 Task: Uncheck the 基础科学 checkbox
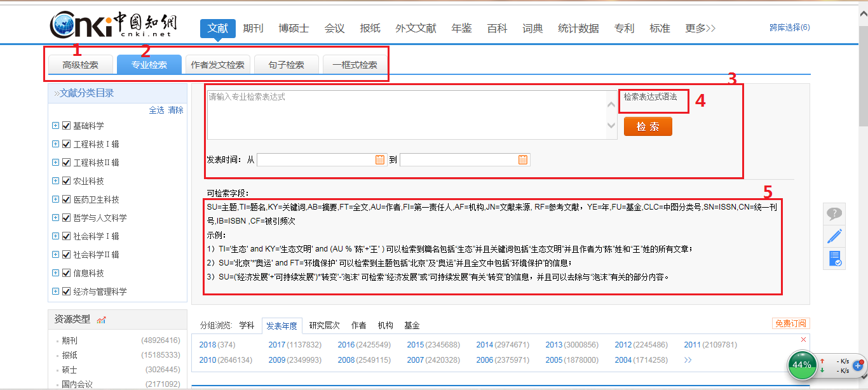coord(66,126)
